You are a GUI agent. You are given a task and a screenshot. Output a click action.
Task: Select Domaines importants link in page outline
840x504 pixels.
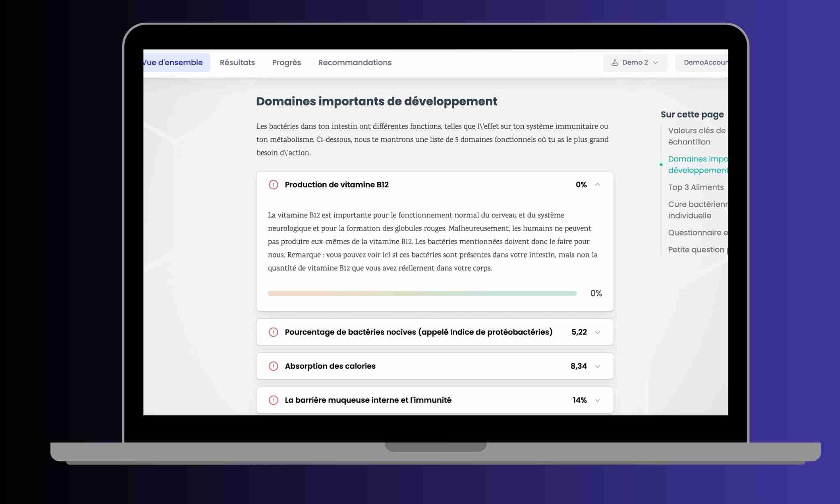pos(698,164)
